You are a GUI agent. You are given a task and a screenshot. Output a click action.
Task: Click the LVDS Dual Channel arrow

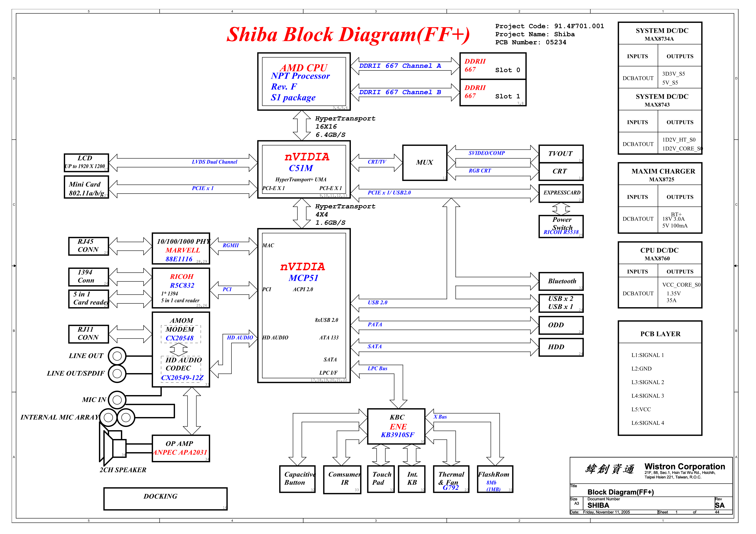(183, 163)
